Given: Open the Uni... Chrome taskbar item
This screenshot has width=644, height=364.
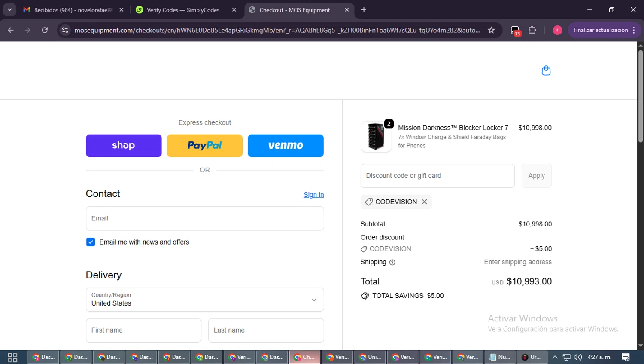Looking at the screenshot, I should 370,357.
